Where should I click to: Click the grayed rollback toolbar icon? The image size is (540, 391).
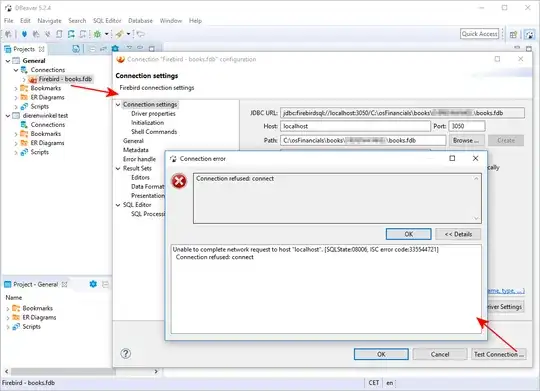[83, 34]
